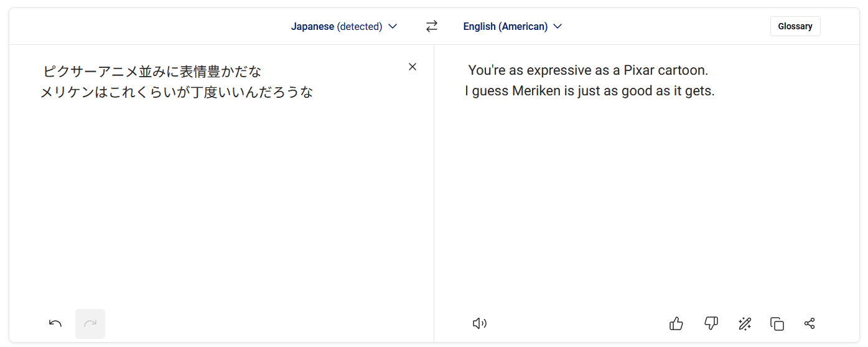This screenshot has height=347, width=868.
Task: Swap source and target languages
Action: coord(431,26)
